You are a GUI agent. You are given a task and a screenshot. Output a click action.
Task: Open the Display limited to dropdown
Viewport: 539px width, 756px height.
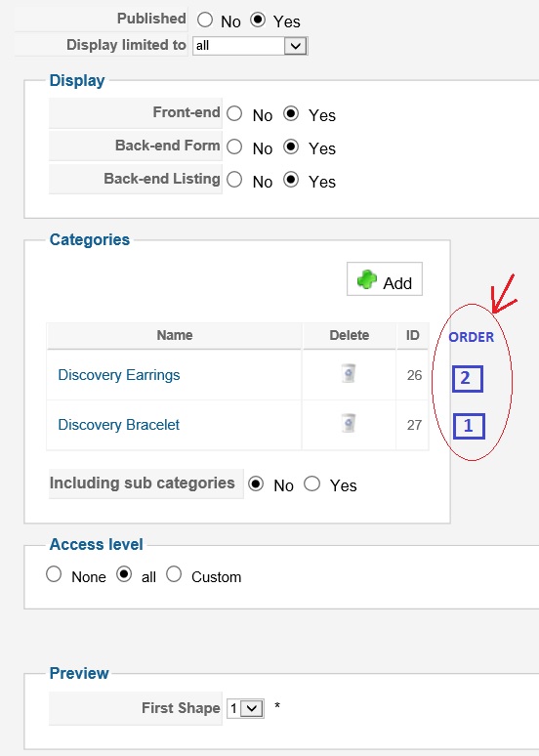250,46
